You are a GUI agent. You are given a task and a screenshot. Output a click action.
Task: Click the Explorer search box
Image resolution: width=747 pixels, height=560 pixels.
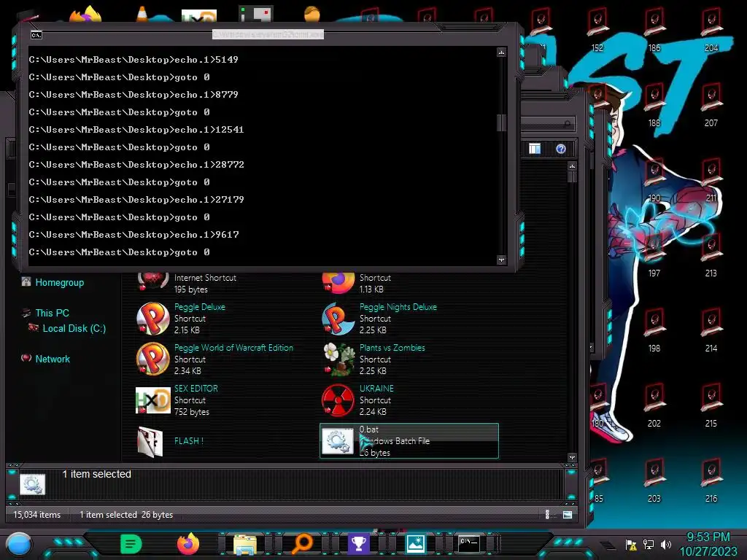(548, 124)
